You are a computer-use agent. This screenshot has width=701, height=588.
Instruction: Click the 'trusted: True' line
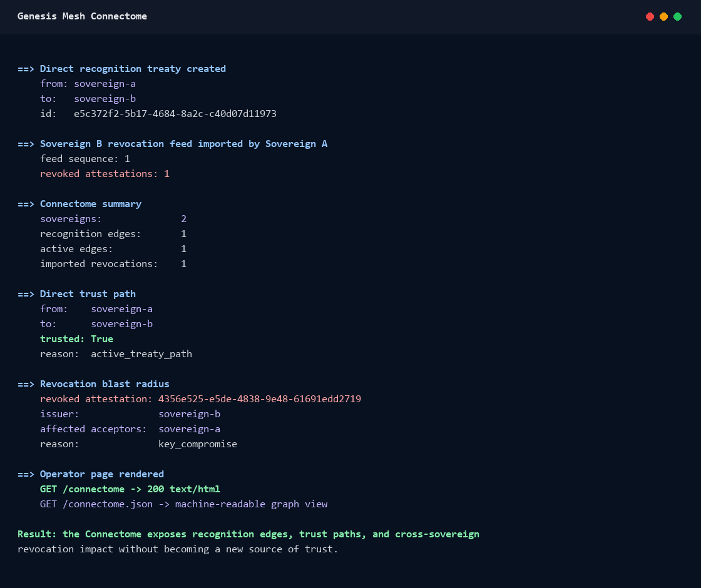76,338
